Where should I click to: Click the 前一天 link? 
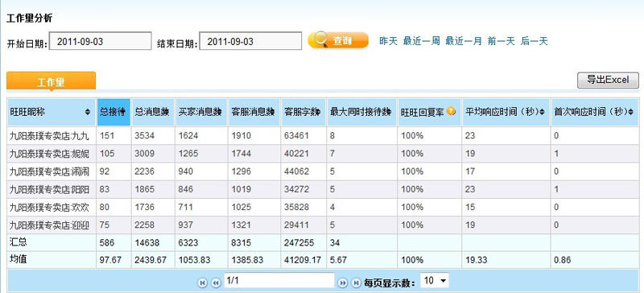(501, 41)
